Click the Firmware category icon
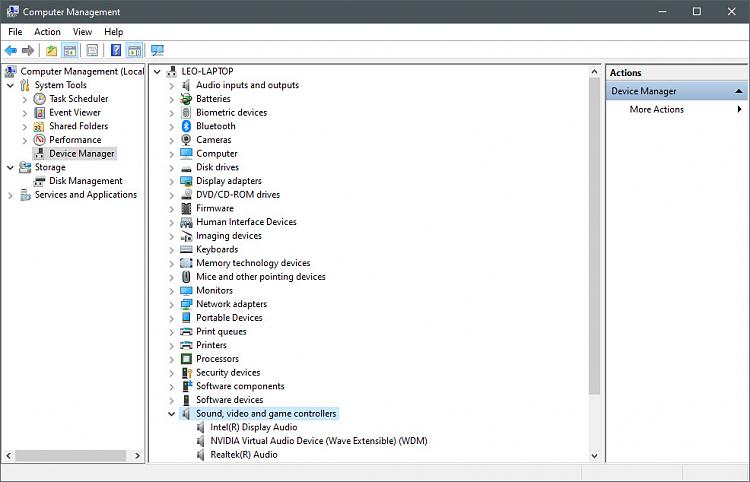The height and width of the screenshot is (482, 750). 186,208
